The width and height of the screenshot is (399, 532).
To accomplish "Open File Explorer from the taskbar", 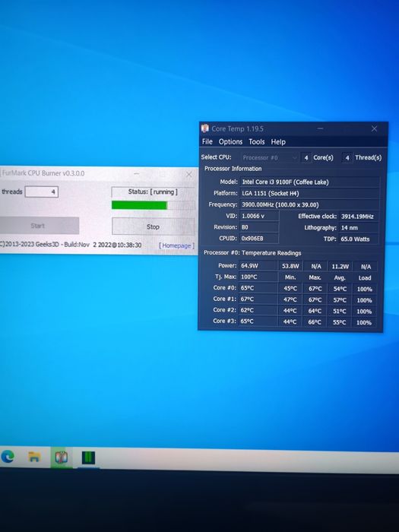I will 34,457.
